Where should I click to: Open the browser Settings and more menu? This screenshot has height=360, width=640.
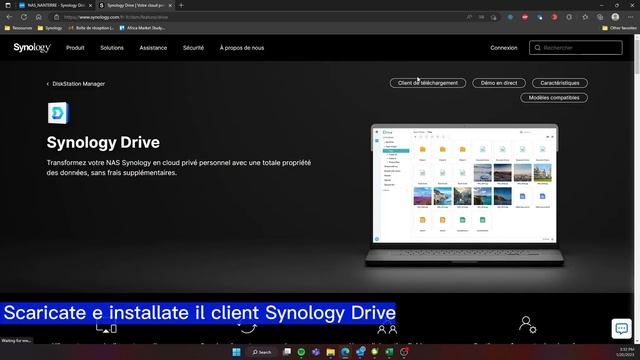tap(630, 17)
